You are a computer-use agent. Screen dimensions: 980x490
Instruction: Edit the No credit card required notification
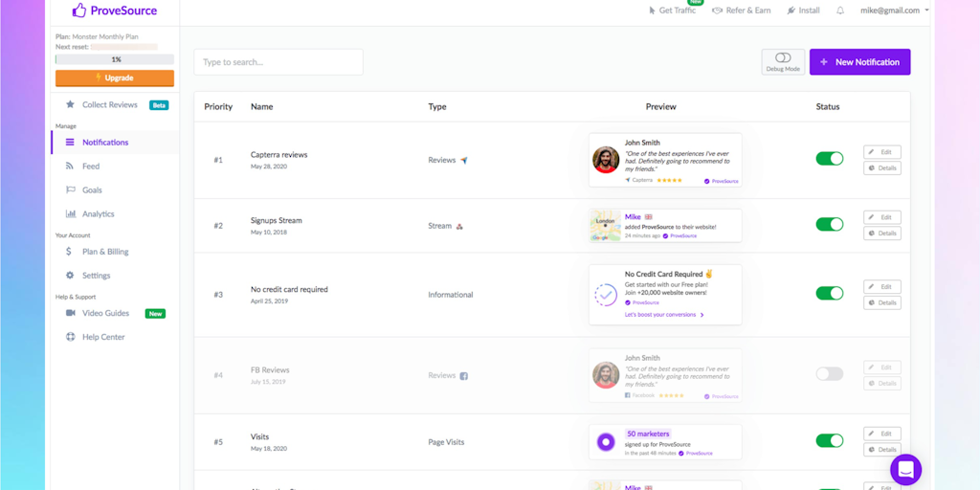tap(882, 287)
